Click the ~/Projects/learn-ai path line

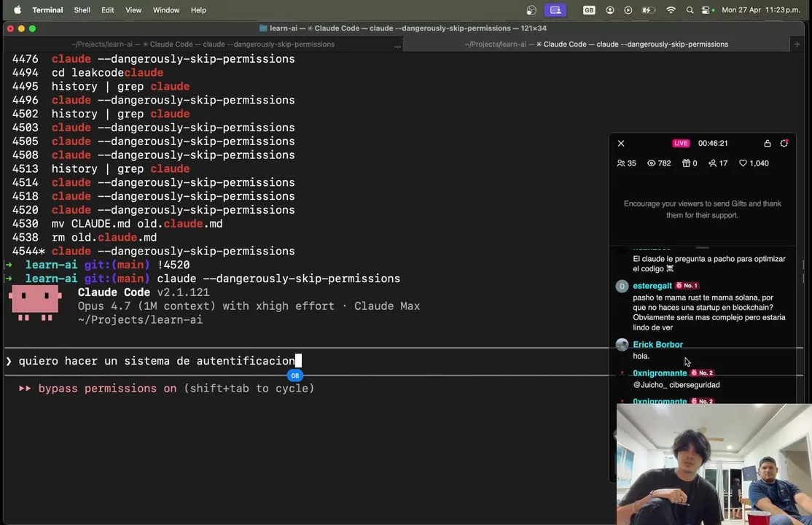(140, 320)
